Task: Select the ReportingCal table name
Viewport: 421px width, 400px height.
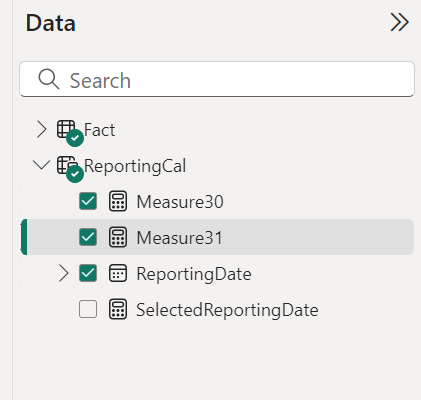Action: click(135, 166)
